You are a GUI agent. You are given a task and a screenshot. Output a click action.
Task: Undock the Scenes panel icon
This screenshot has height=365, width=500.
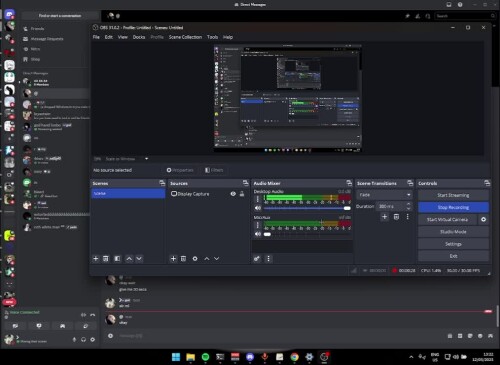click(x=162, y=183)
